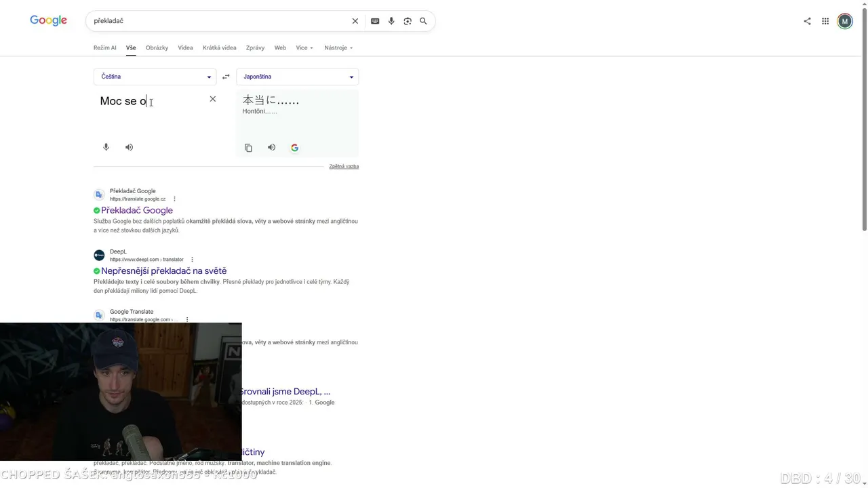Switch to Videa tab
This screenshot has width=868, height=488.
tap(185, 48)
